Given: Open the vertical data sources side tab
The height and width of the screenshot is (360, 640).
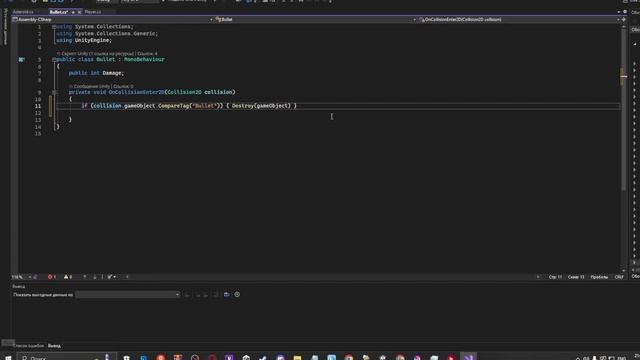Looking at the screenshot, I should click(x=5, y=27).
